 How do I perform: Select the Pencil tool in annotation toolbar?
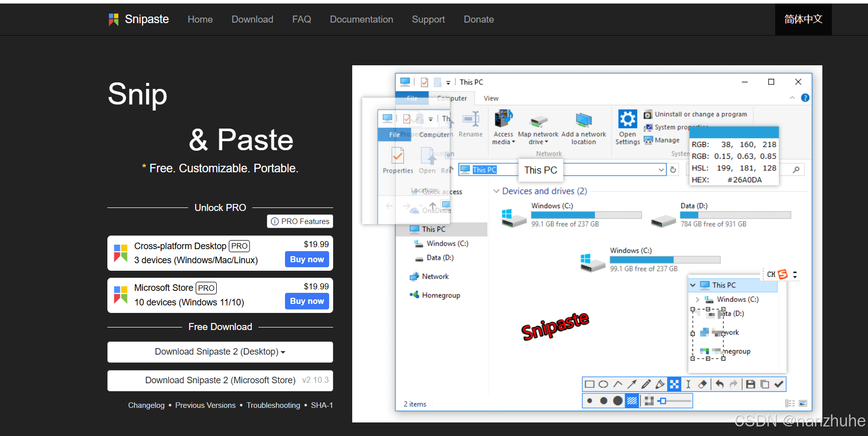coord(646,384)
